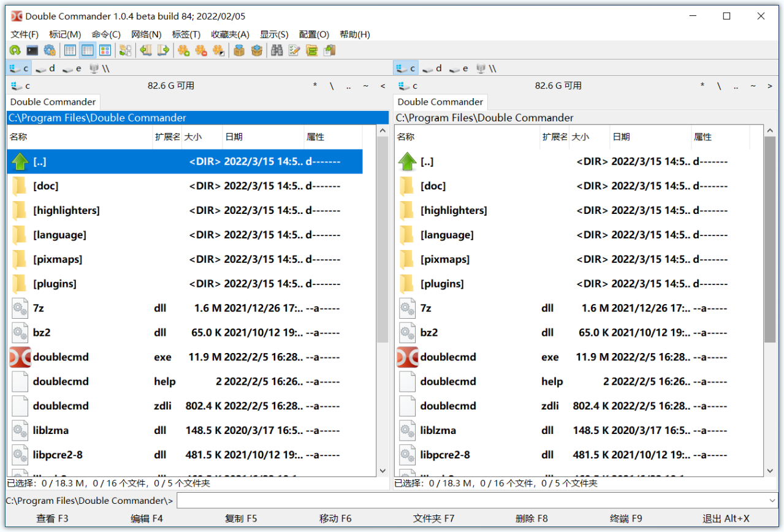Select doublecmd exe in the right panel
This screenshot has height=532, width=784.
(x=448, y=357)
